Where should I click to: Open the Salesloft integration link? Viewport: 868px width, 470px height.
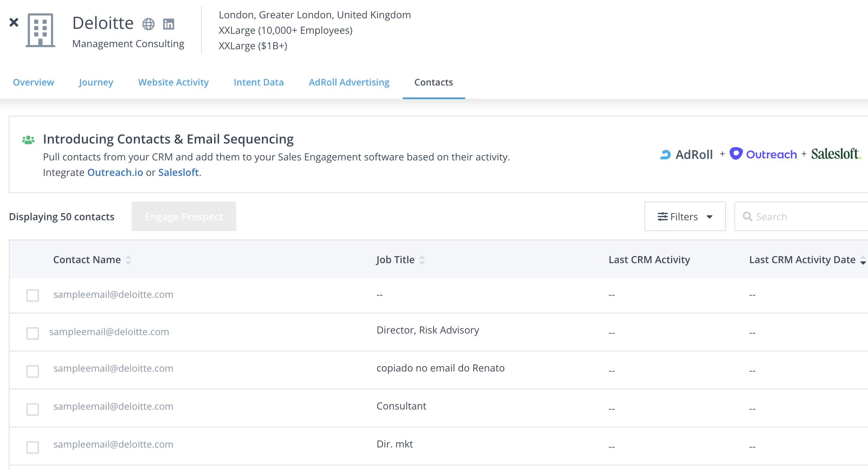[178, 172]
